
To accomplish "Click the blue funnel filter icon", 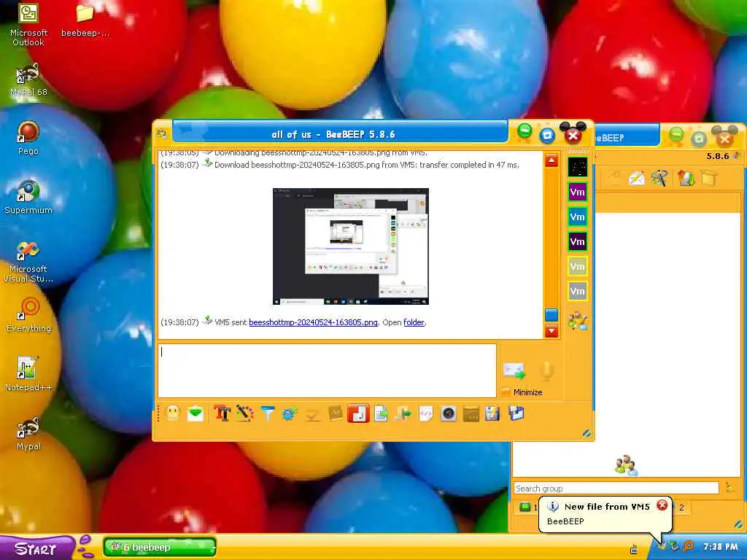I will (267, 413).
